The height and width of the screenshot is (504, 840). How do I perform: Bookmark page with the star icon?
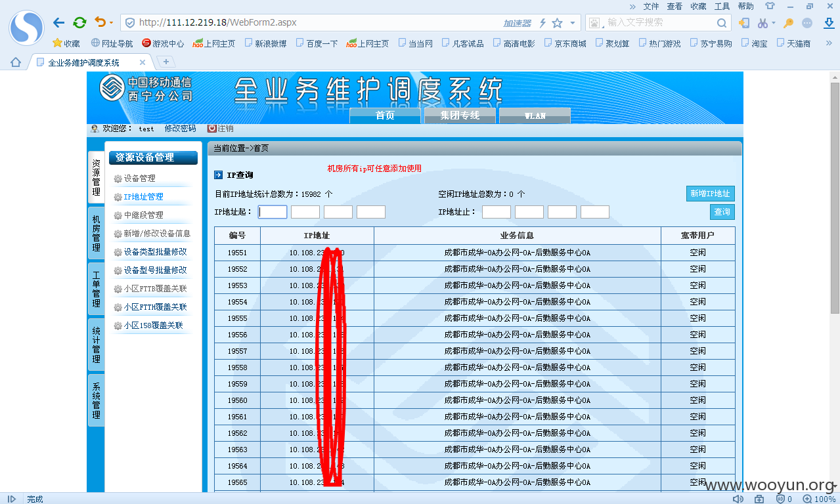[557, 23]
